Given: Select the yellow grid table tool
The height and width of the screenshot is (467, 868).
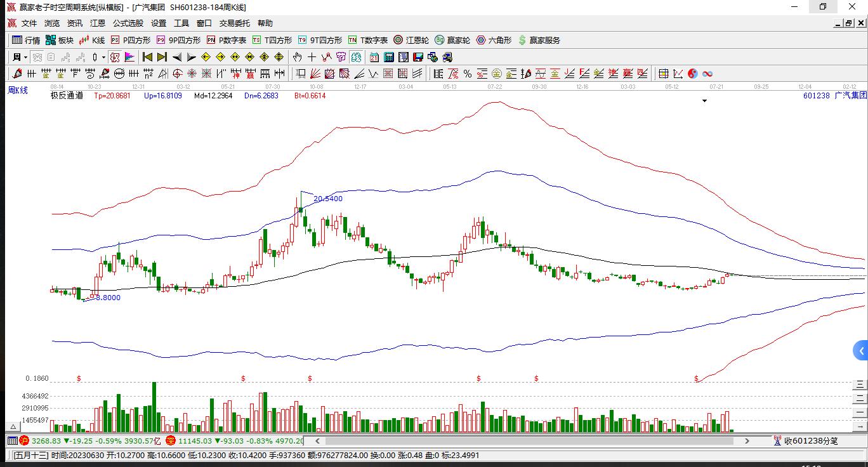Looking at the screenshot, I should pyautogui.click(x=663, y=74).
